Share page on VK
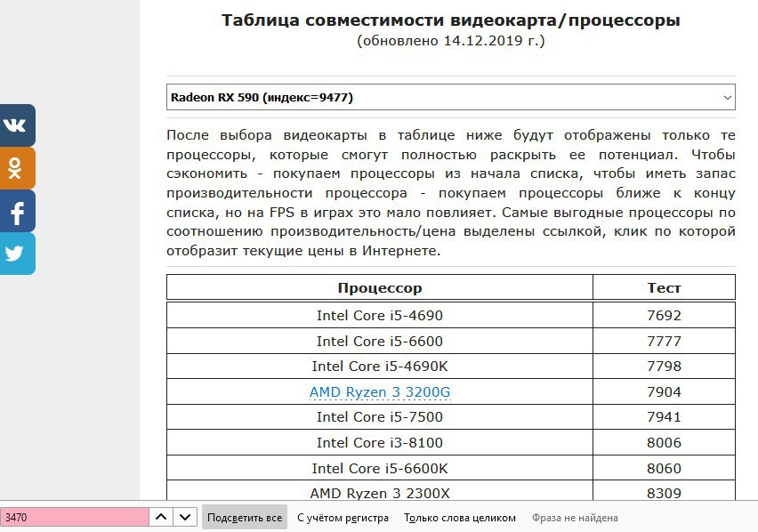Image resolution: width=758 pixels, height=532 pixels. pos(18,125)
